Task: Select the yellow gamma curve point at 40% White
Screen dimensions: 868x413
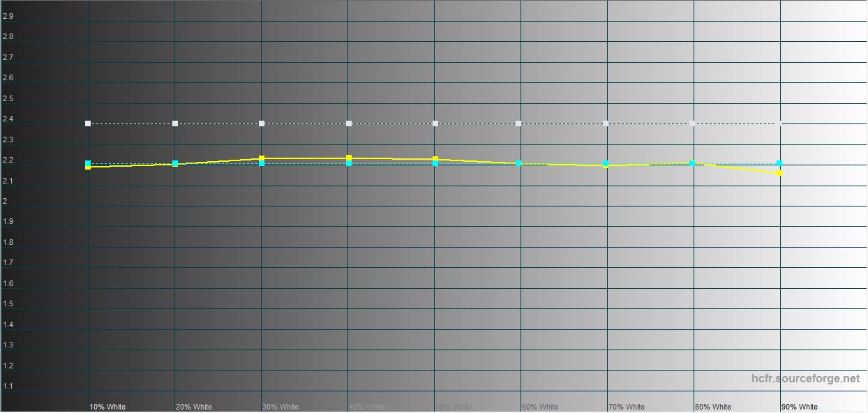Action: 349,158
